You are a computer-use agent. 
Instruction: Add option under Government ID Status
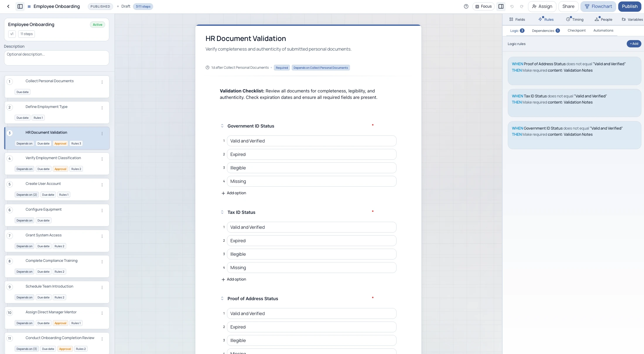[x=234, y=193]
